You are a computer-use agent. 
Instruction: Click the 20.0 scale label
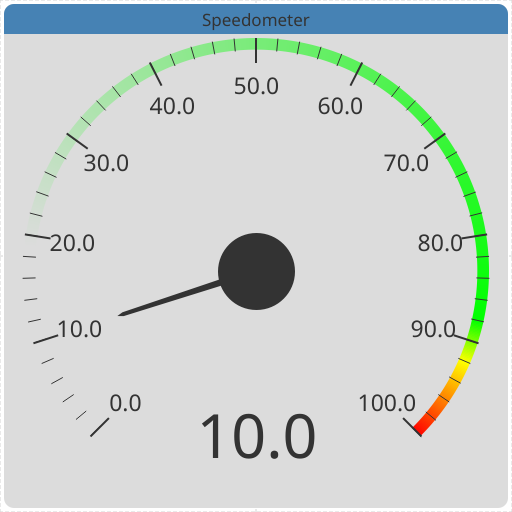tap(72, 243)
